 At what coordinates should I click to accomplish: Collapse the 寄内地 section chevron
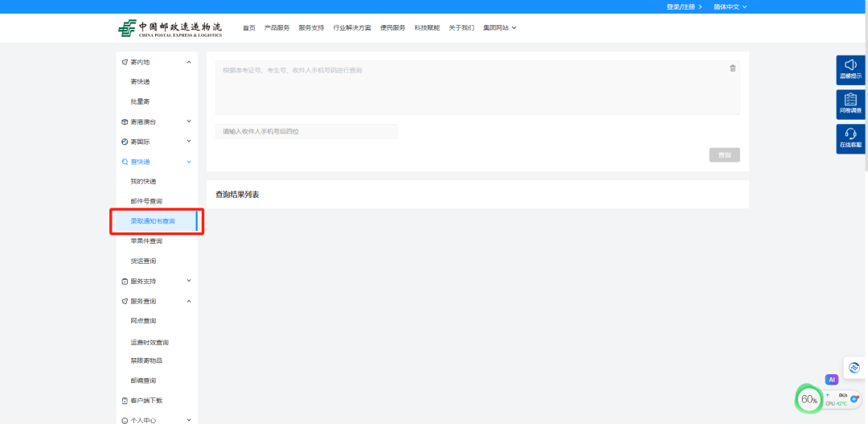pyautogui.click(x=189, y=62)
